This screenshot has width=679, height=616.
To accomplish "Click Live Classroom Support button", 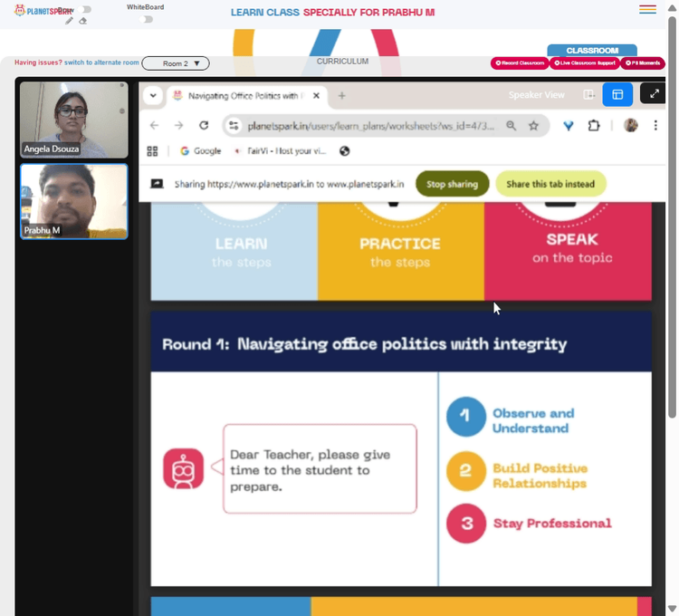I will click(x=585, y=63).
